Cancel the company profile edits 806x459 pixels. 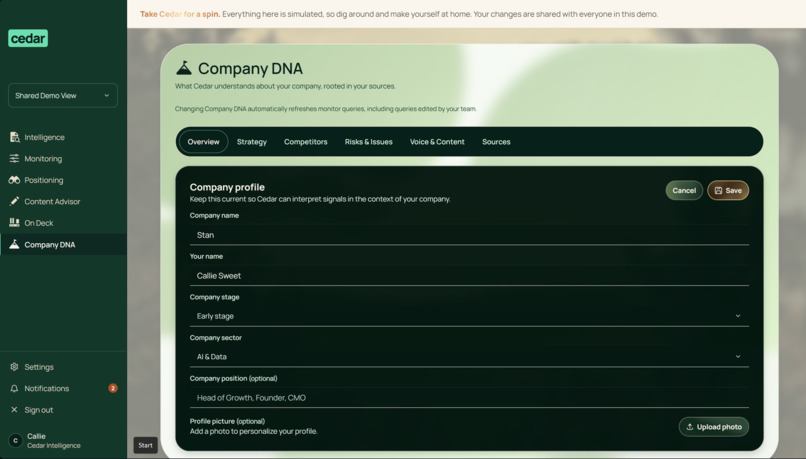click(x=684, y=190)
